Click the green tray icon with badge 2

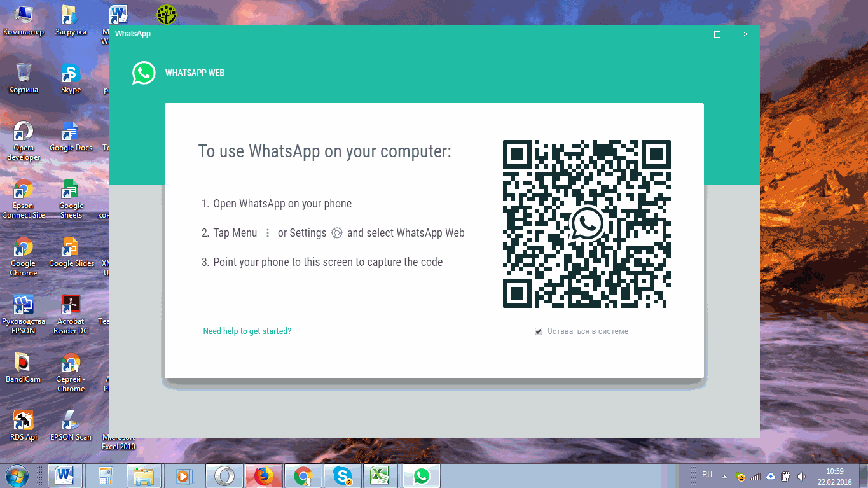click(x=740, y=477)
